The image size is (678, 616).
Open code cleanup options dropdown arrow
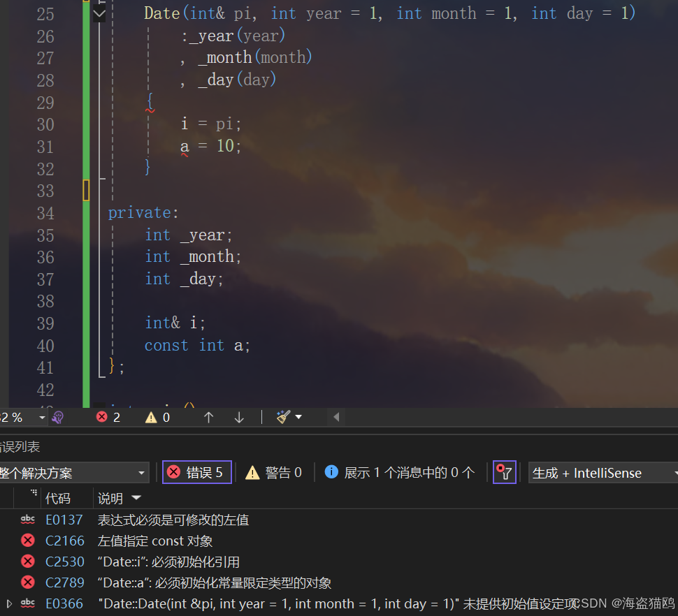(298, 417)
